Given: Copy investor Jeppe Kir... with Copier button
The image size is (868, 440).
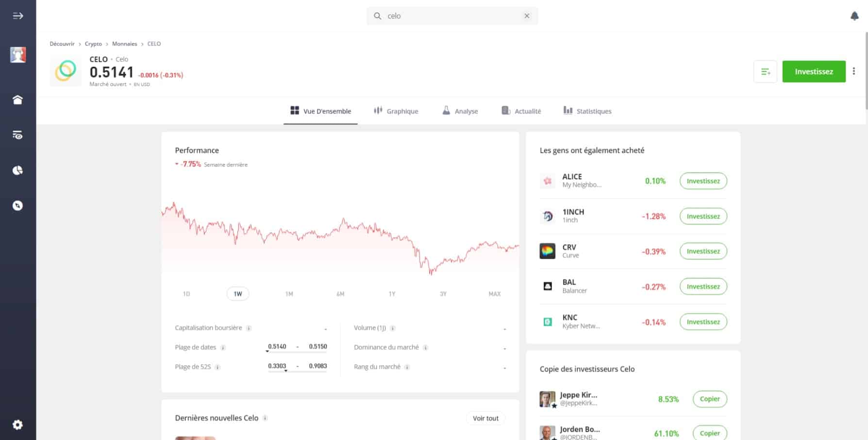Looking at the screenshot, I should pos(710,399).
